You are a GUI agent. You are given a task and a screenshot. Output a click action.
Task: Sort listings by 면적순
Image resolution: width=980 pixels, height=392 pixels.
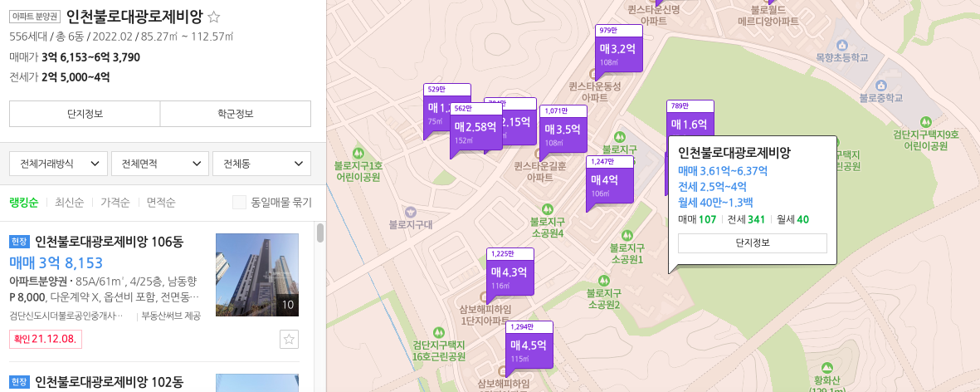coord(161,203)
